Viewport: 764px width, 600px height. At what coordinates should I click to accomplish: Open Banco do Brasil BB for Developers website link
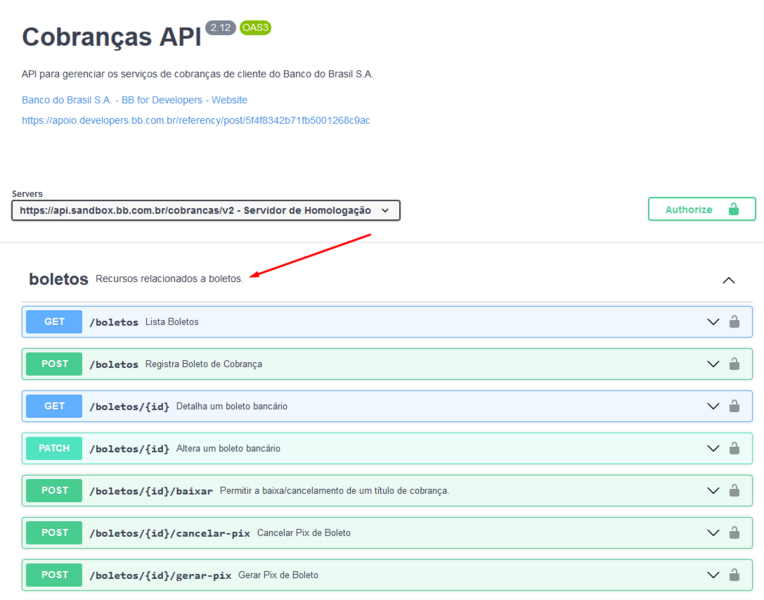point(134,100)
